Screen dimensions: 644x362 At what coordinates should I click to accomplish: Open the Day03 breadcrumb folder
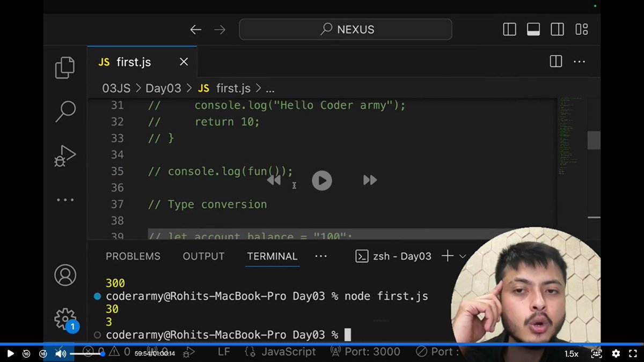click(x=163, y=88)
